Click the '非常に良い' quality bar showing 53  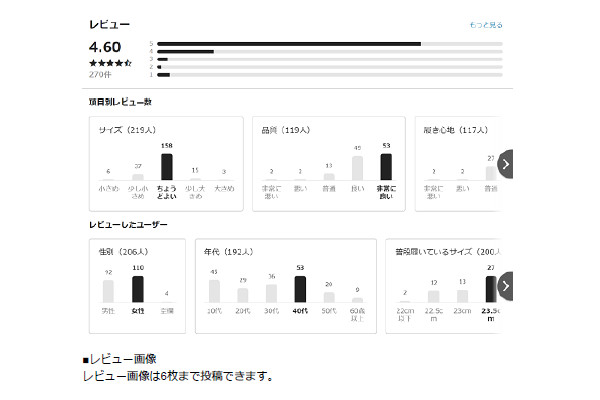(x=385, y=166)
